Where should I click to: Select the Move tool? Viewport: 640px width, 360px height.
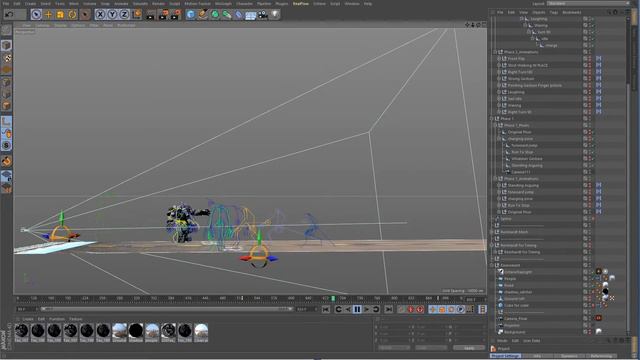(x=48, y=15)
